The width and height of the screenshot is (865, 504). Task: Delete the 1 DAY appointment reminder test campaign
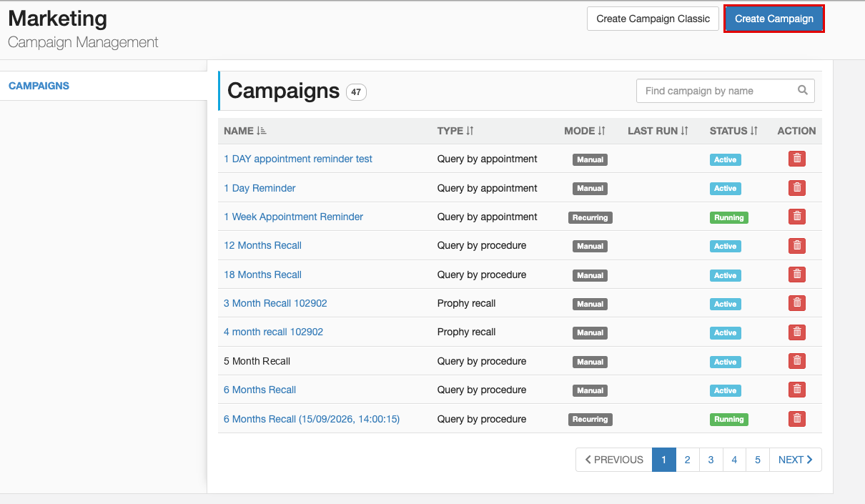797,159
